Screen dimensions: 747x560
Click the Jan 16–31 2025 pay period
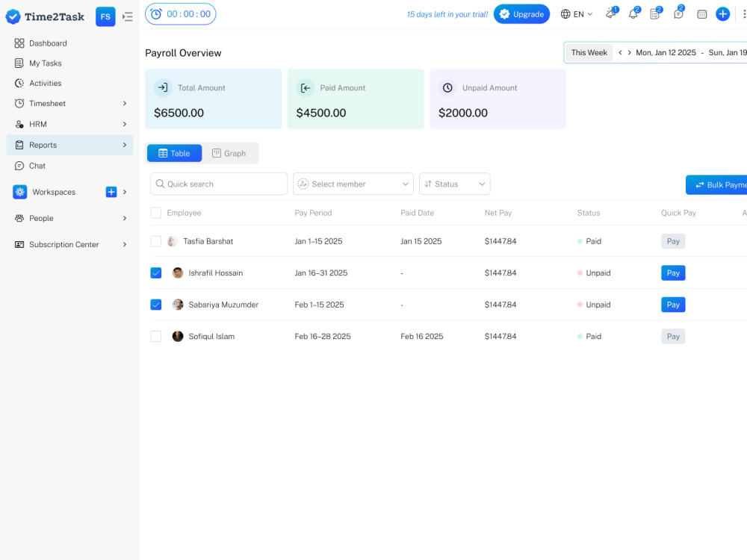point(321,273)
